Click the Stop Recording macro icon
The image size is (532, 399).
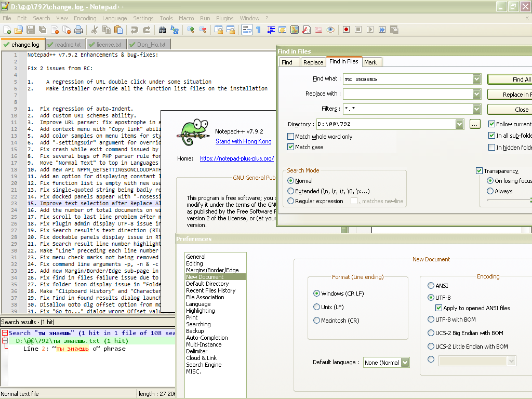pyautogui.click(x=358, y=30)
